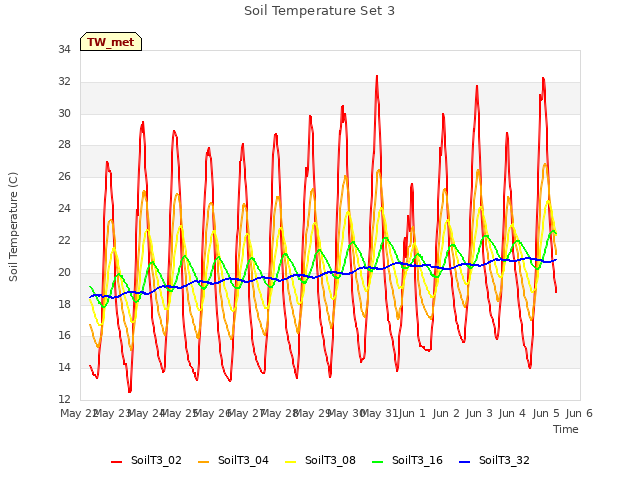Image resolution: width=640 pixels, height=480 pixels.
Task: Click the Jun 5 x-axis date label
Action: tap(546, 413)
